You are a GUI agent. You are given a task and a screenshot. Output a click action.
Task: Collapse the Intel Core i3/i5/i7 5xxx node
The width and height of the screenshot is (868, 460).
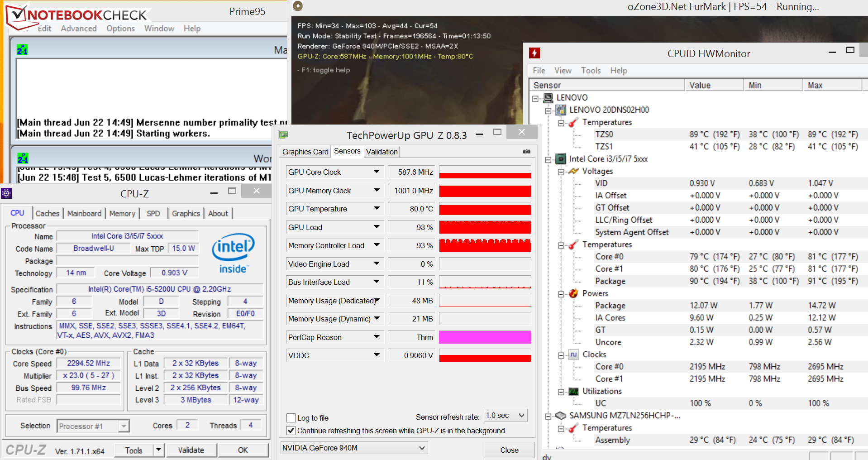[548, 159]
